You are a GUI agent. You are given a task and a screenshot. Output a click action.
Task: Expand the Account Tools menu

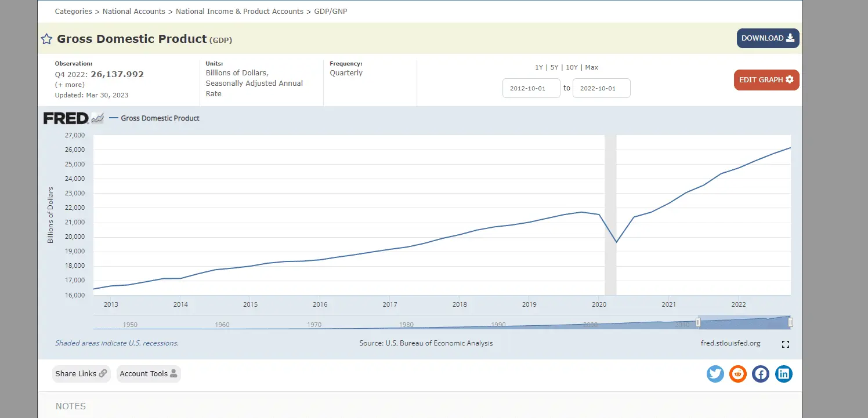click(x=149, y=374)
